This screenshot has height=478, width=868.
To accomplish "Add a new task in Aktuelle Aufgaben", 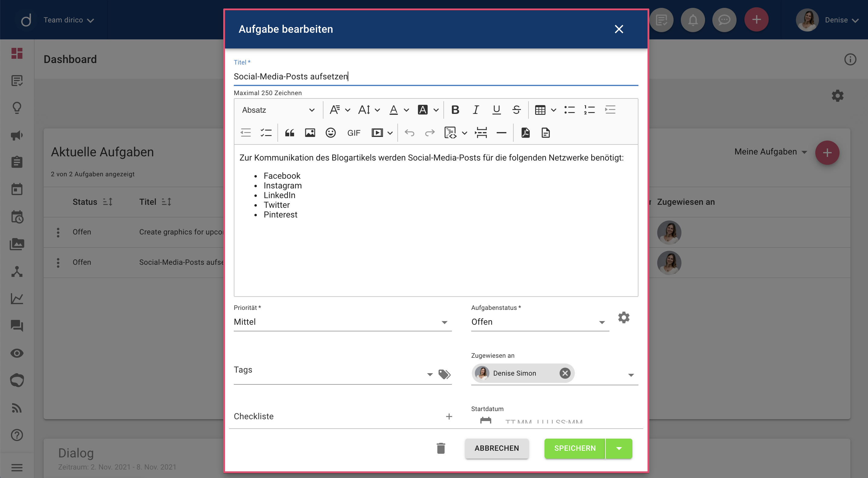I will [827, 153].
